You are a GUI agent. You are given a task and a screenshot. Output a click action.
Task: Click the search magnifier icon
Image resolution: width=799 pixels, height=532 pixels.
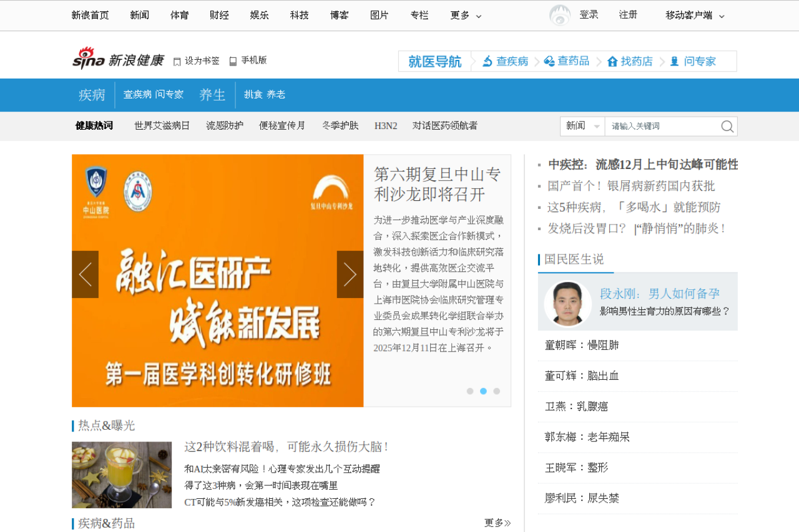pyautogui.click(x=727, y=127)
